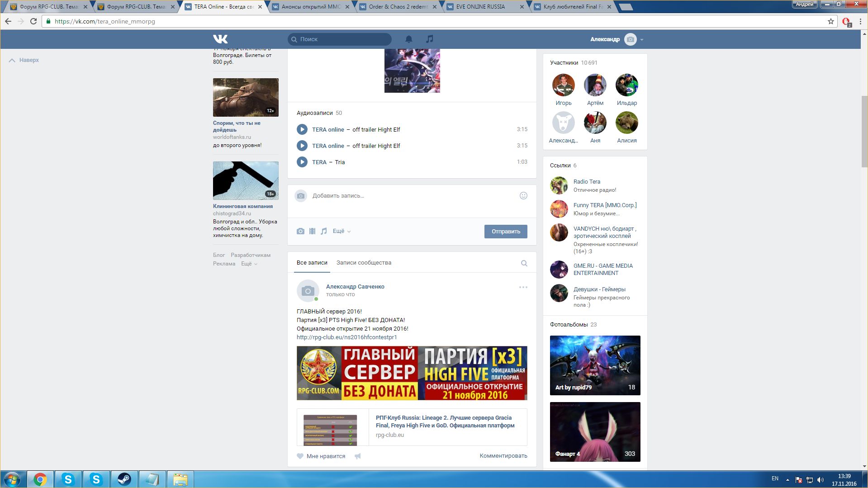Switch to Клуб любителей Final Fantasy tab

[x=572, y=7]
